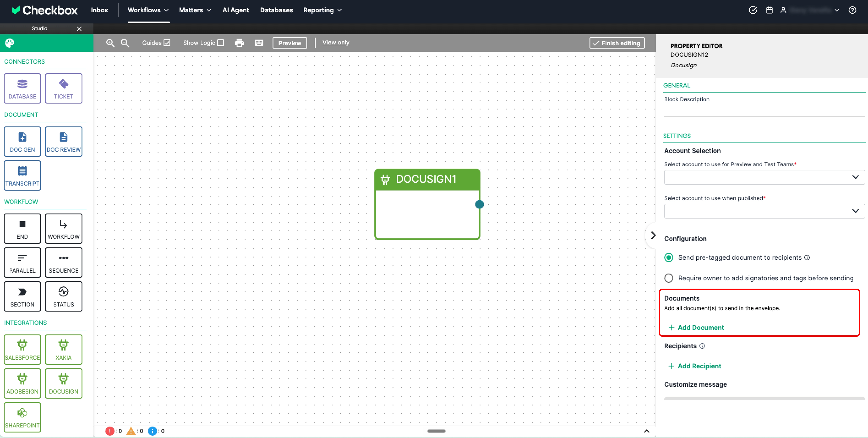Viewport: 868px width, 438px height.
Task: Expand the Reporting menu
Action: click(322, 10)
